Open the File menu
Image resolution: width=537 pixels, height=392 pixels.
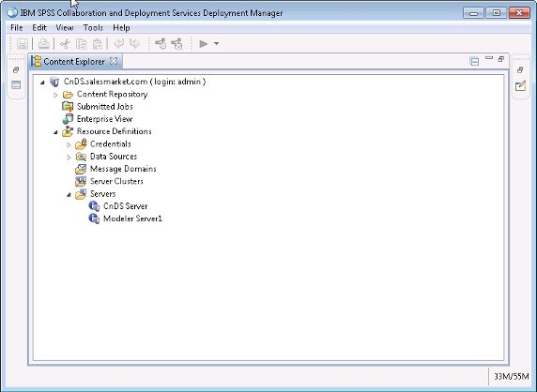point(17,28)
